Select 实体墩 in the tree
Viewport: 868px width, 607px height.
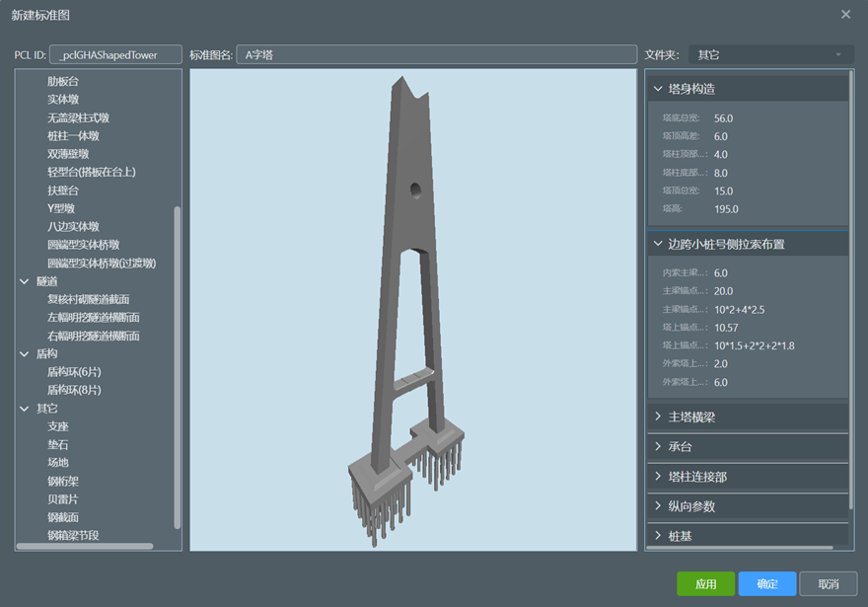(63, 100)
